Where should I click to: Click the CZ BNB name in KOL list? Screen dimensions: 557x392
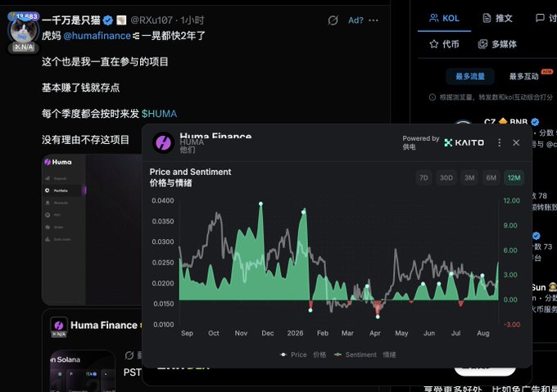tap(506, 122)
